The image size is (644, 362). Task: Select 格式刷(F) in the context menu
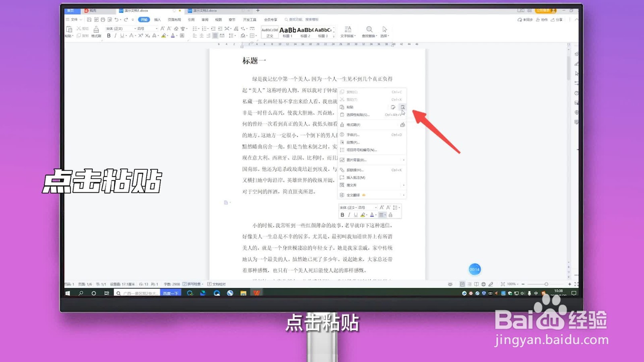(x=372, y=125)
